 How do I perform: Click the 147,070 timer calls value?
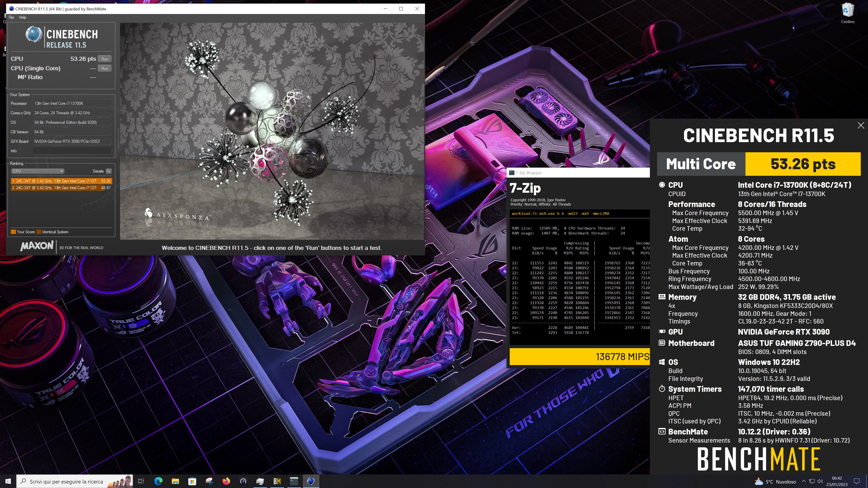pyautogui.click(x=771, y=389)
